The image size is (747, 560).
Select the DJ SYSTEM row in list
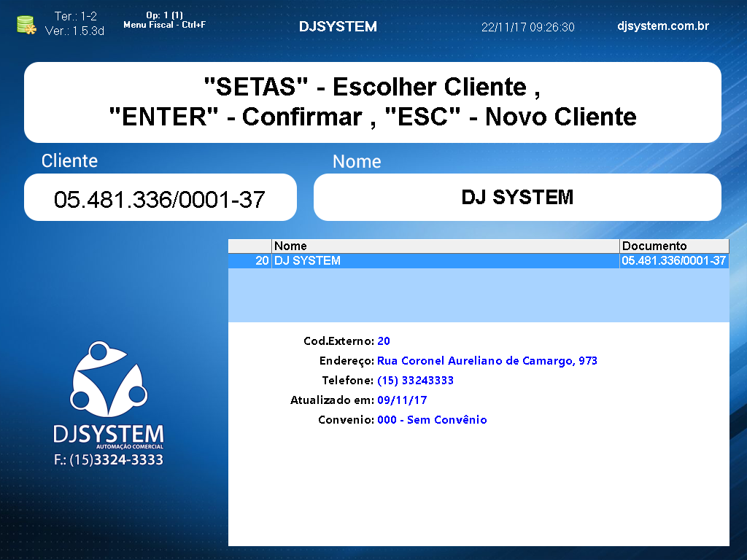click(x=479, y=260)
